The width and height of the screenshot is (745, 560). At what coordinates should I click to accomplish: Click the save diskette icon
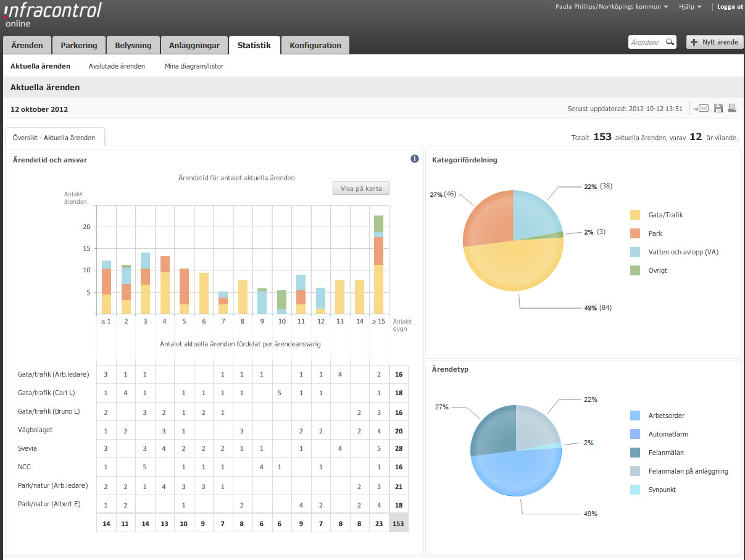coord(718,109)
